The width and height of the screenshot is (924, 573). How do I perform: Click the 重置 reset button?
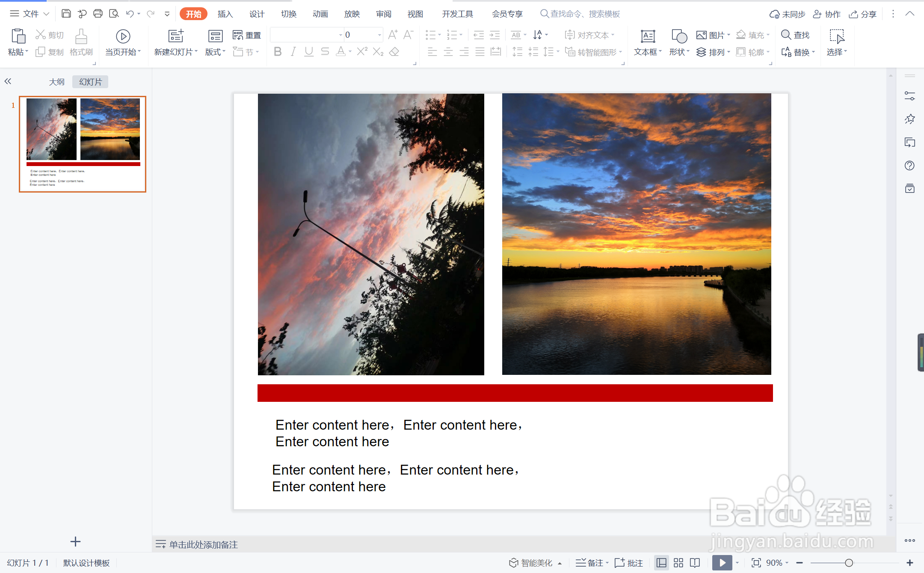247,35
